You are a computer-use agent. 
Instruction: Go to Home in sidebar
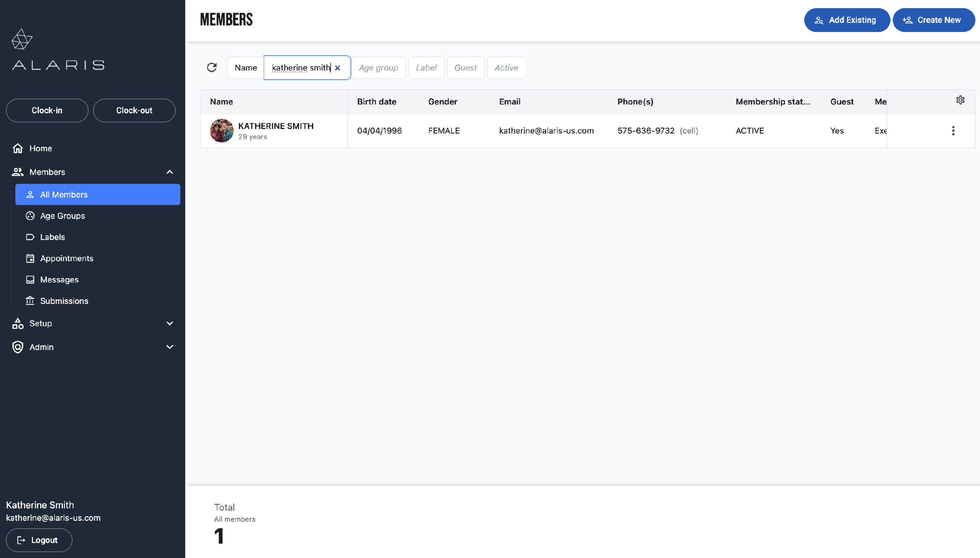click(x=41, y=148)
